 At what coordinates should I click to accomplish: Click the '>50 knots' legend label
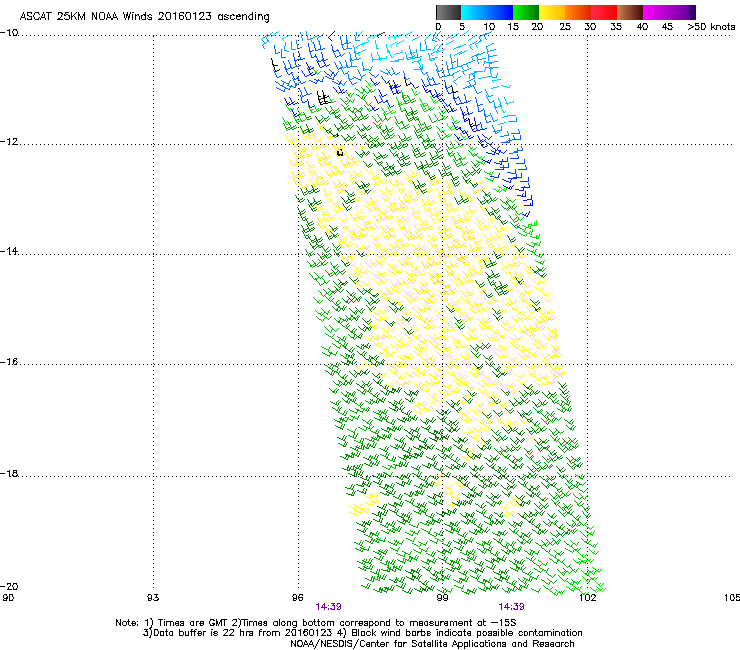point(711,27)
